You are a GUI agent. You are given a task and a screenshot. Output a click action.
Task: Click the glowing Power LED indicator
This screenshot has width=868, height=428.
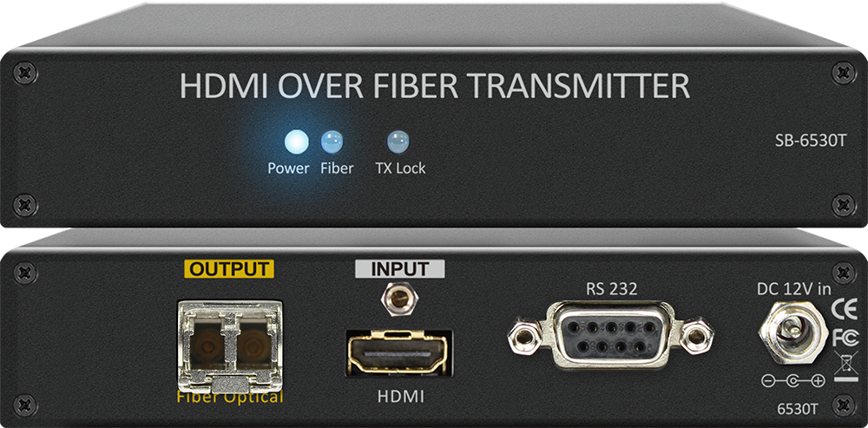[x=296, y=142]
